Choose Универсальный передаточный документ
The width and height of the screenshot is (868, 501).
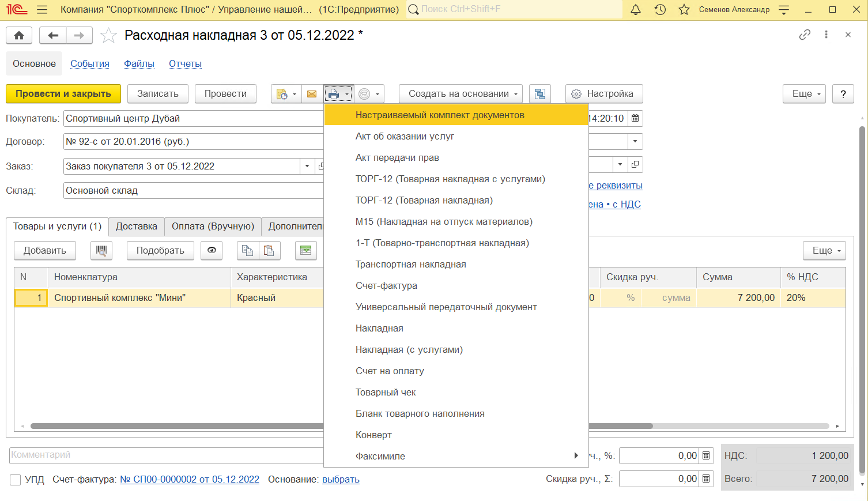click(456, 307)
